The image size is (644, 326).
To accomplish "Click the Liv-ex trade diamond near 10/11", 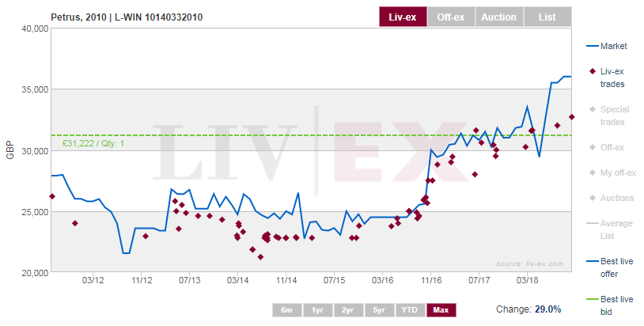I will (52, 196).
